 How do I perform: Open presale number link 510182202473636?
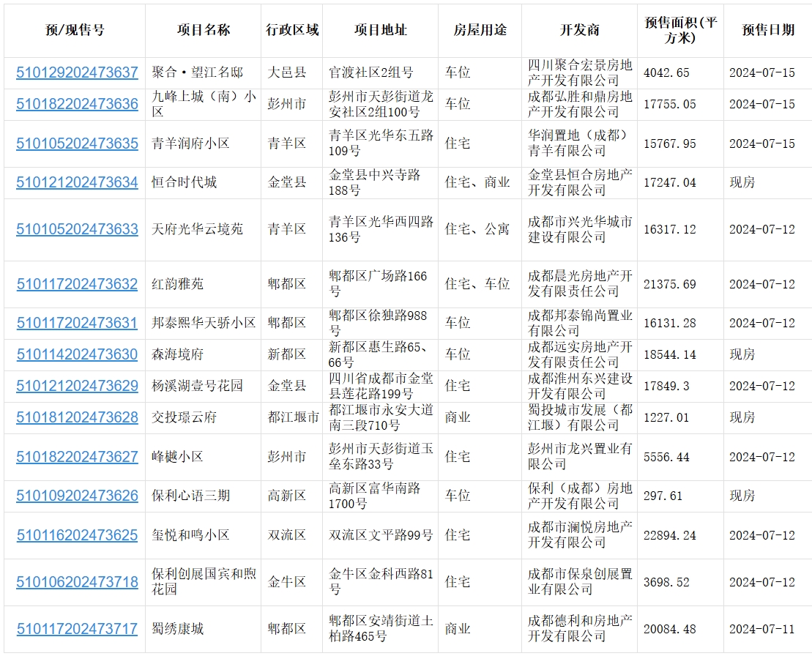(77, 104)
